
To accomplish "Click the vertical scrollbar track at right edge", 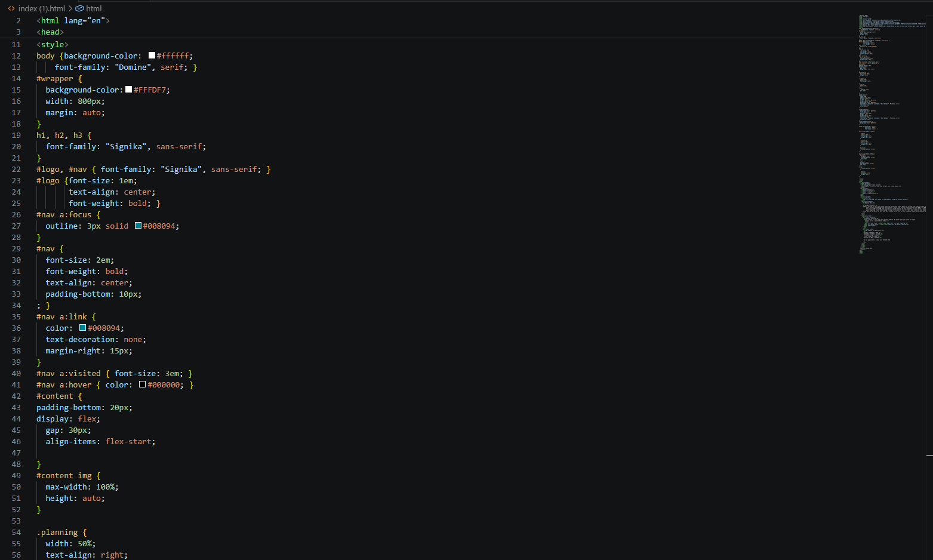I will tap(929, 287).
